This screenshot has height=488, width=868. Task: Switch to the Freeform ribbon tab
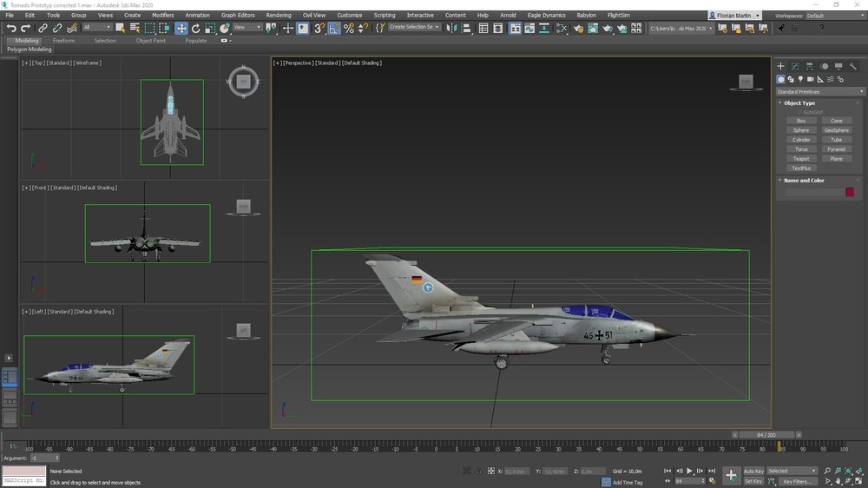(x=63, y=41)
